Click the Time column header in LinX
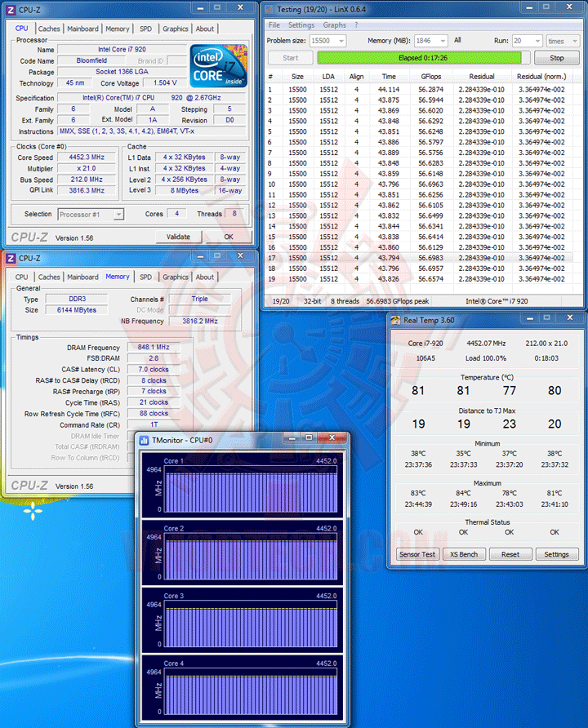 [x=389, y=77]
